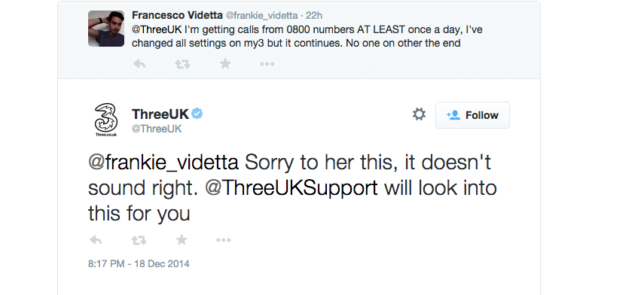This screenshot has height=295, width=644.
Task: Retweet the ThreeUK tweet
Action: pyautogui.click(x=139, y=240)
